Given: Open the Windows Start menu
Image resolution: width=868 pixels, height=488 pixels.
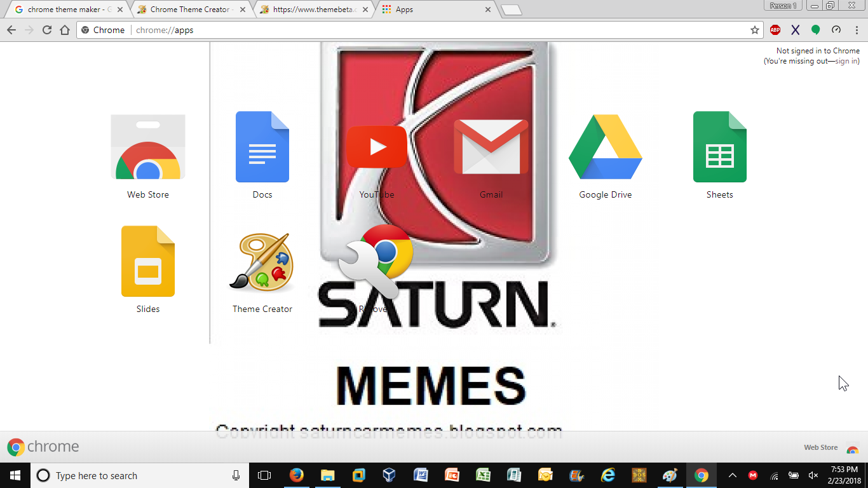Looking at the screenshot, I should click(15, 475).
